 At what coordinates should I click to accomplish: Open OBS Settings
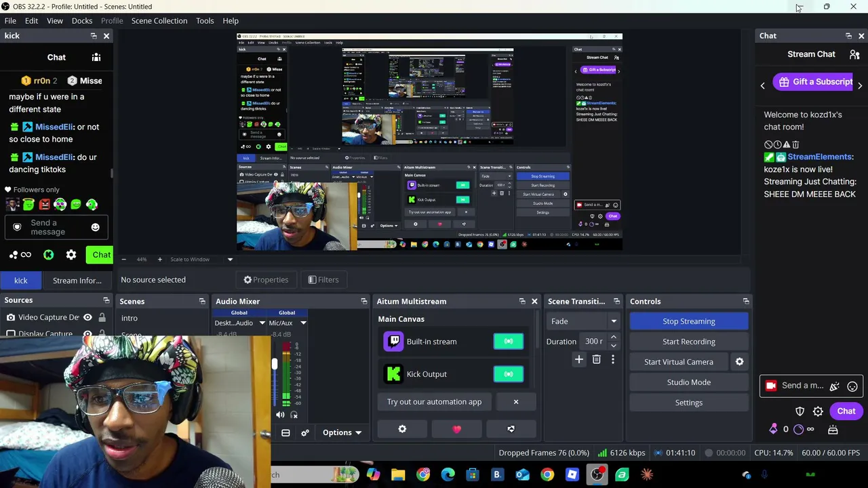688,403
